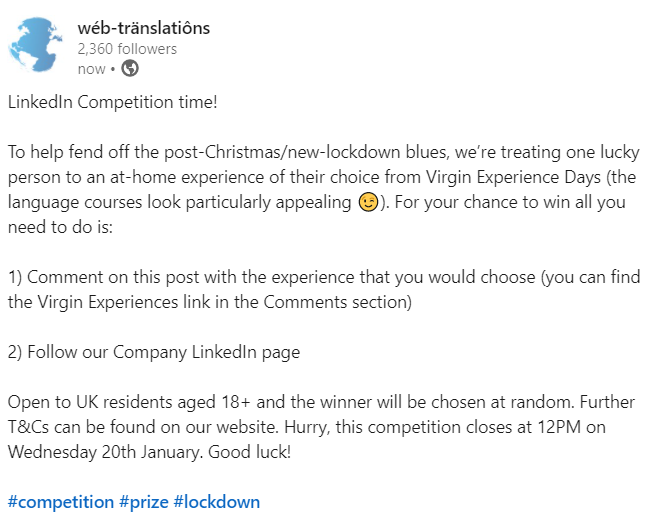Open the #prize hashtag
The width and height of the screenshot is (663, 523).
pyautogui.click(x=144, y=502)
